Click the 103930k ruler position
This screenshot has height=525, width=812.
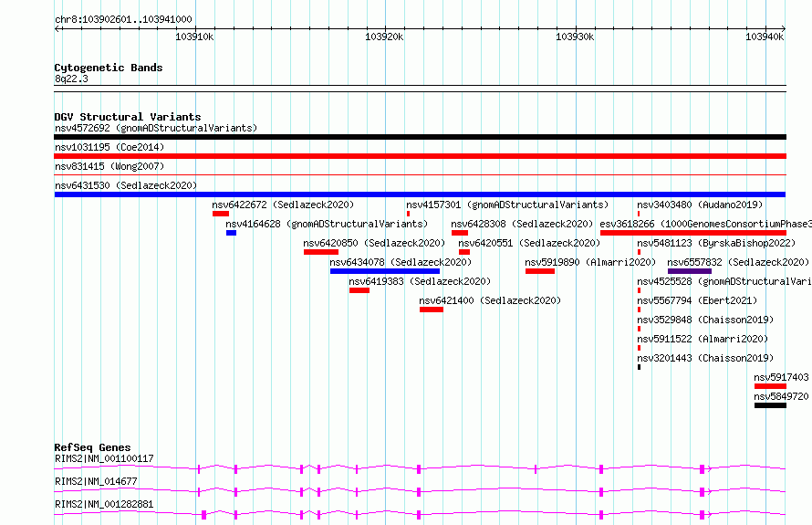point(575,37)
